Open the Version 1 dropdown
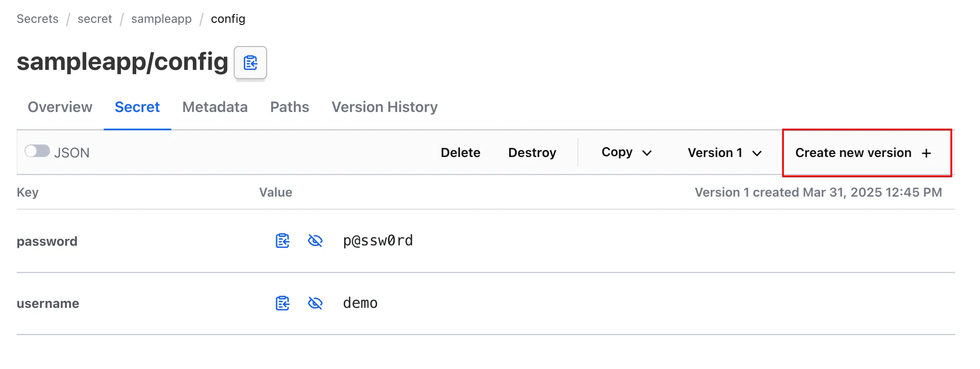980x369 pixels. pyautogui.click(x=724, y=153)
